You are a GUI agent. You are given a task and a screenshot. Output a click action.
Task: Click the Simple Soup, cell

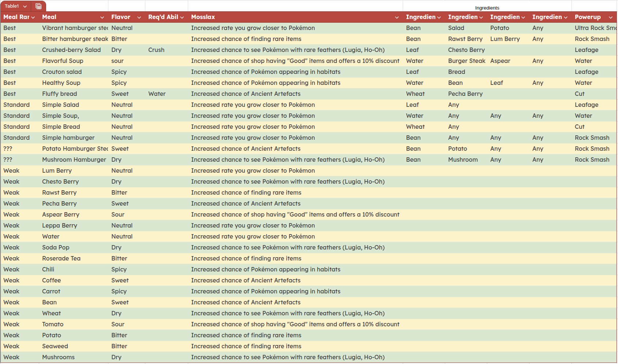(x=74, y=116)
